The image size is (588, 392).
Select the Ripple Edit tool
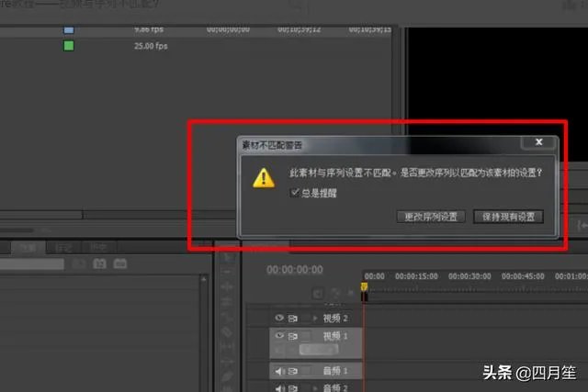tap(227, 286)
